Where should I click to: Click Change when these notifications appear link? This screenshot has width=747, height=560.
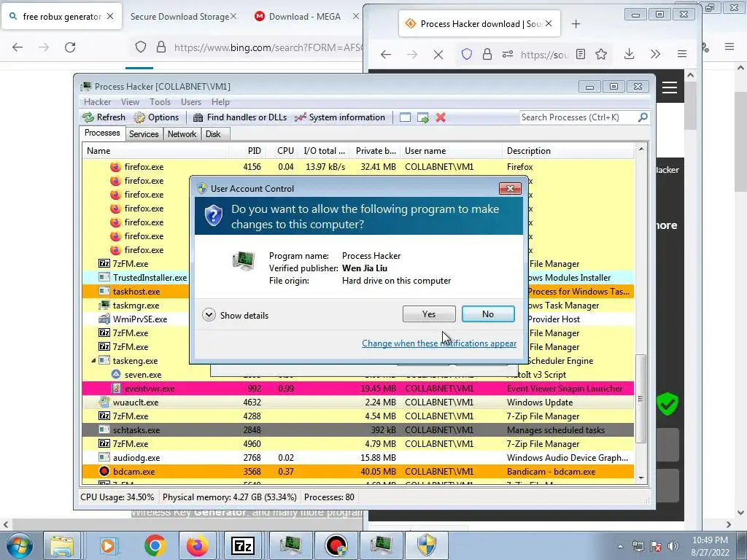(x=438, y=343)
